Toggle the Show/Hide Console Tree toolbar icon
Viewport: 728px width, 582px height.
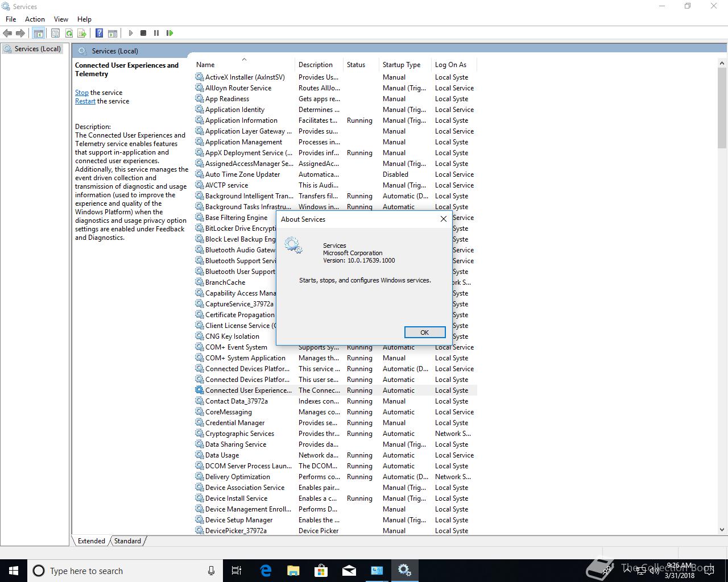[x=38, y=33]
